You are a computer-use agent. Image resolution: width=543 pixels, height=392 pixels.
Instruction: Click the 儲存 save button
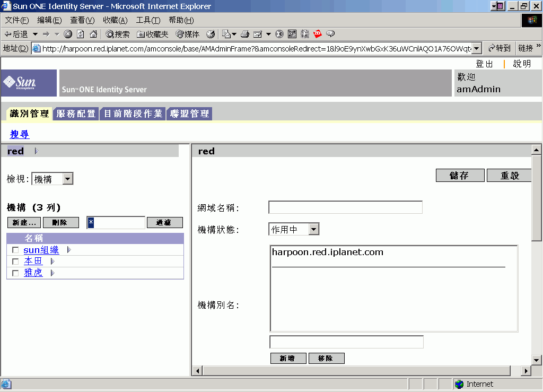pos(460,175)
